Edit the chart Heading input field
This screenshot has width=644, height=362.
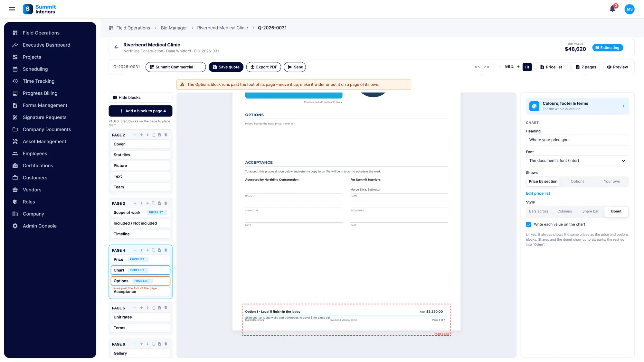[x=577, y=140]
